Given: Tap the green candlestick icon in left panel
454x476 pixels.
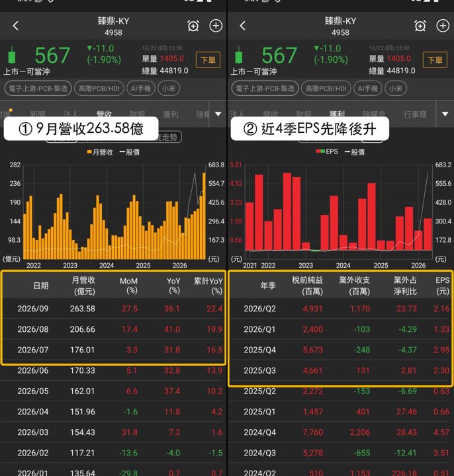Looking at the screenshot, I should [x=11, y=56].
